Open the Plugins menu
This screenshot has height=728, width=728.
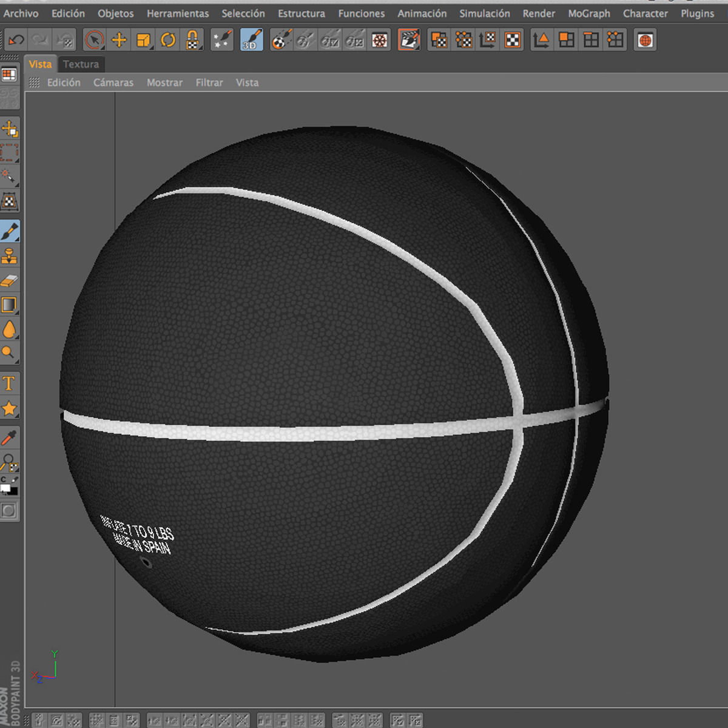(697, 13)
